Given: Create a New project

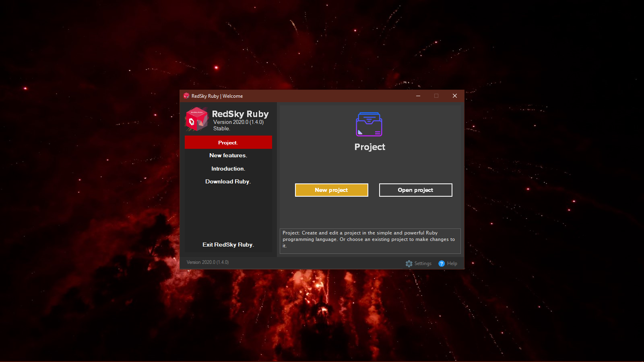Looking at the screenshot, I should click(x=332, y=190).
